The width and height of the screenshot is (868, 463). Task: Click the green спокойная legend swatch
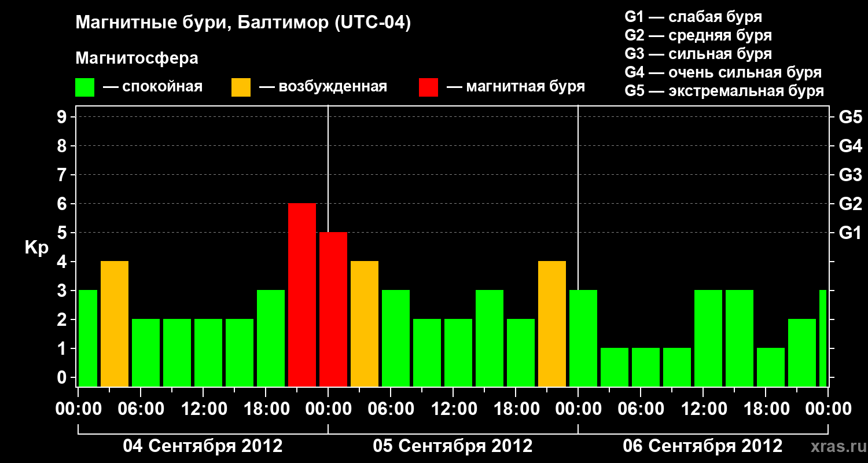coord(85,87)
